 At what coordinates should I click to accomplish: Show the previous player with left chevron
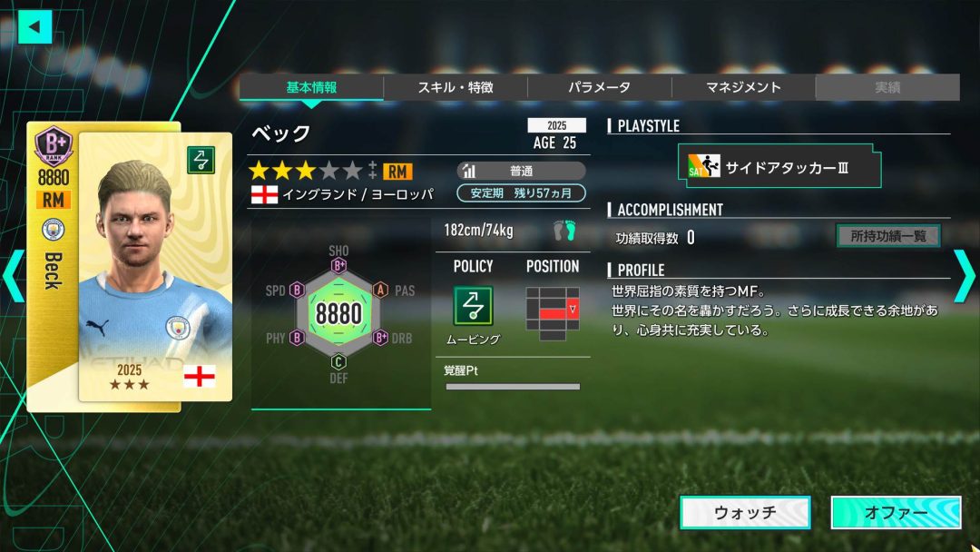14,276
